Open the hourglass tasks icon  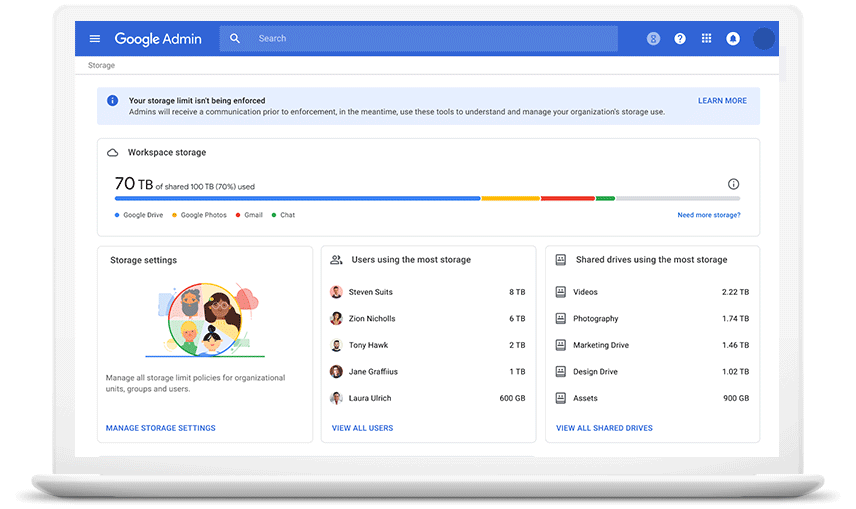(x=653, y=39)
